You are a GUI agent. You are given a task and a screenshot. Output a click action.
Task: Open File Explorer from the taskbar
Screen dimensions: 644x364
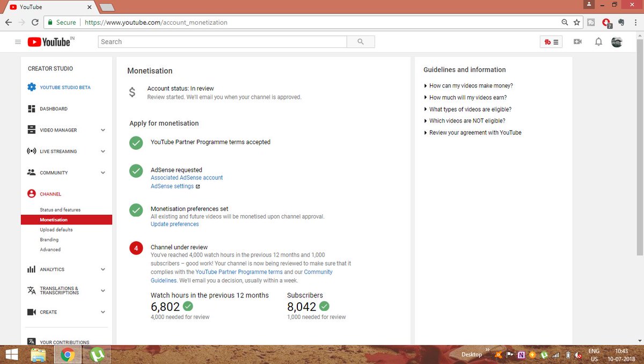[x=39, y=354]
